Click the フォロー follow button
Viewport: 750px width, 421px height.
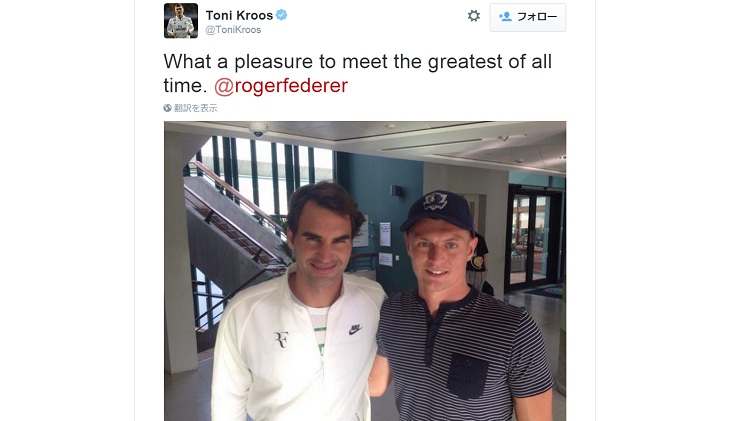point(528,17)
